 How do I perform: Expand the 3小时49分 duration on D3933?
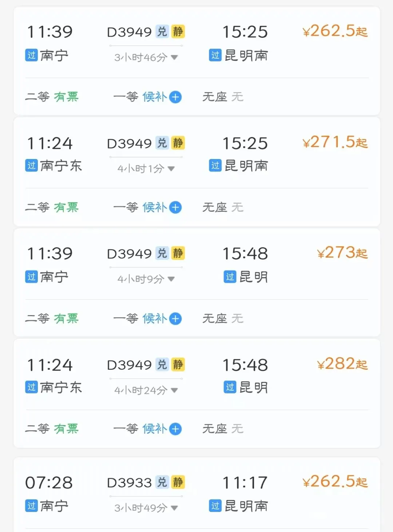pos(174,508)
